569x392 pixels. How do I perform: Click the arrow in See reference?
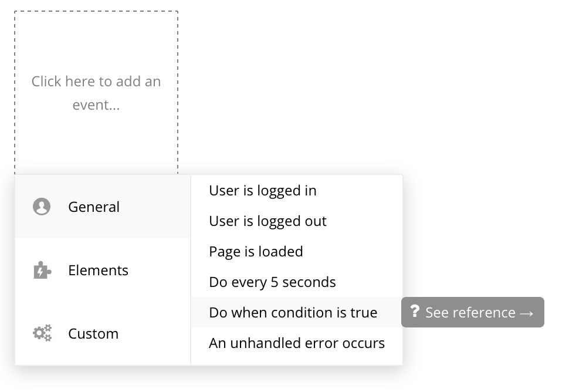(x=526, y=313)
